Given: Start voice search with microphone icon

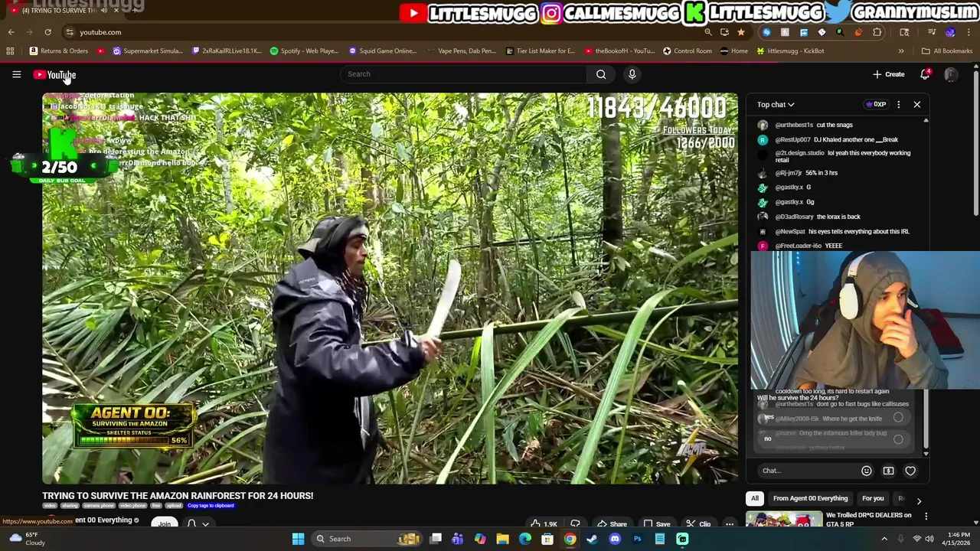Looking at the screenshot, I should (x=632, y=74).
